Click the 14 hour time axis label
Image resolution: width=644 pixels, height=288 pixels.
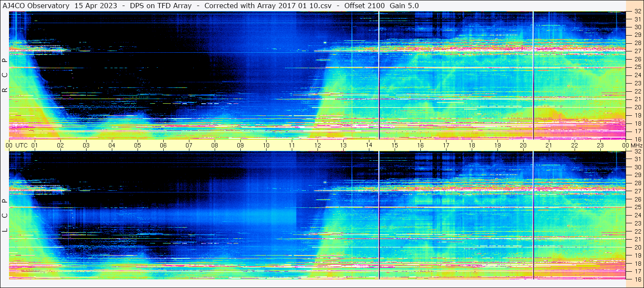(x=369, y=145)
